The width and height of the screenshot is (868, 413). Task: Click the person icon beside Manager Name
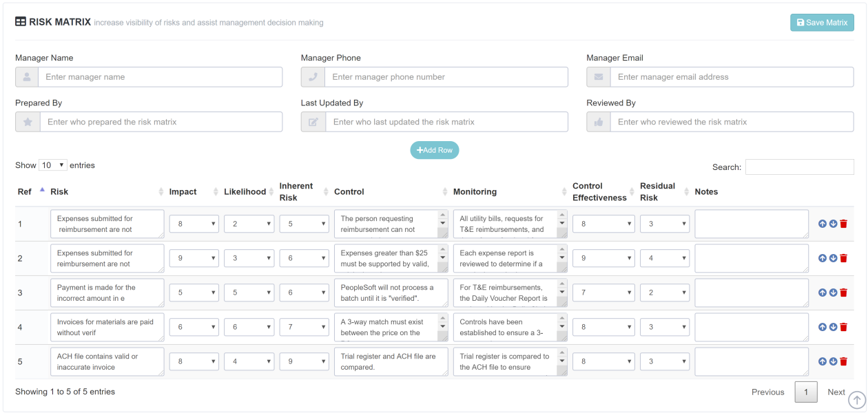pos(26,76)
